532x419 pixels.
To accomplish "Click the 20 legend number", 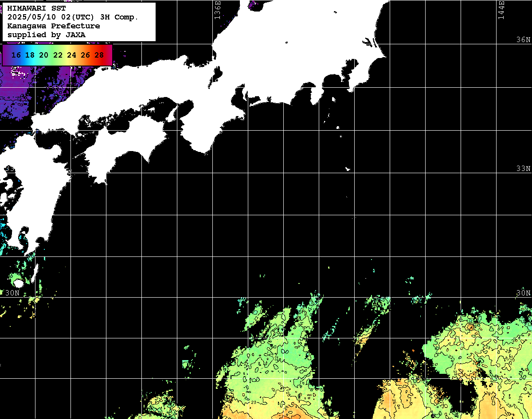I will click(x=43, y=55).
